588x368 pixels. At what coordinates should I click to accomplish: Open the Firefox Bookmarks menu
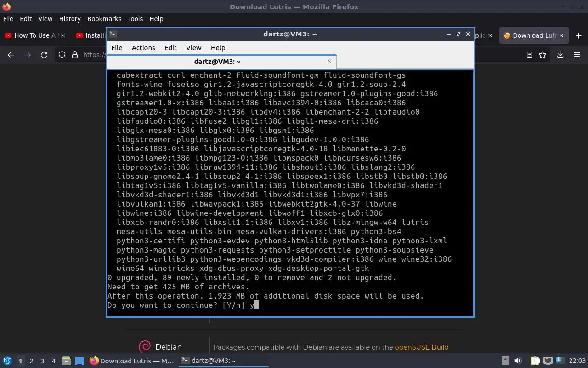(x=104, y=19)
